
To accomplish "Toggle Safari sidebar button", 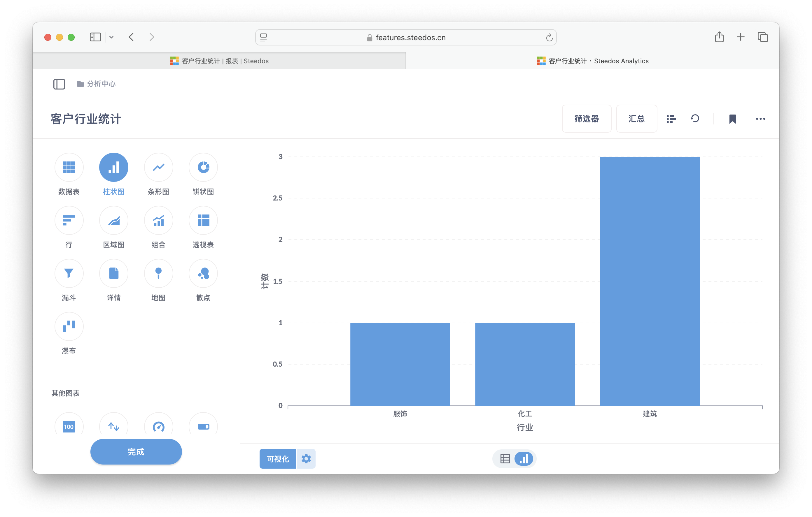I will (95, 37).
